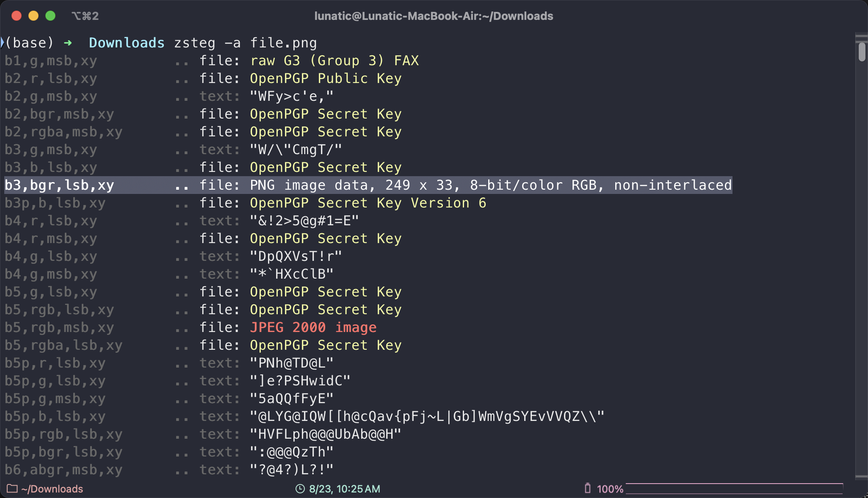Click the OpenPGP Secret Key Version 6 text
The width and height of the screenshot is (868, 498).
(x=368, y=203)
